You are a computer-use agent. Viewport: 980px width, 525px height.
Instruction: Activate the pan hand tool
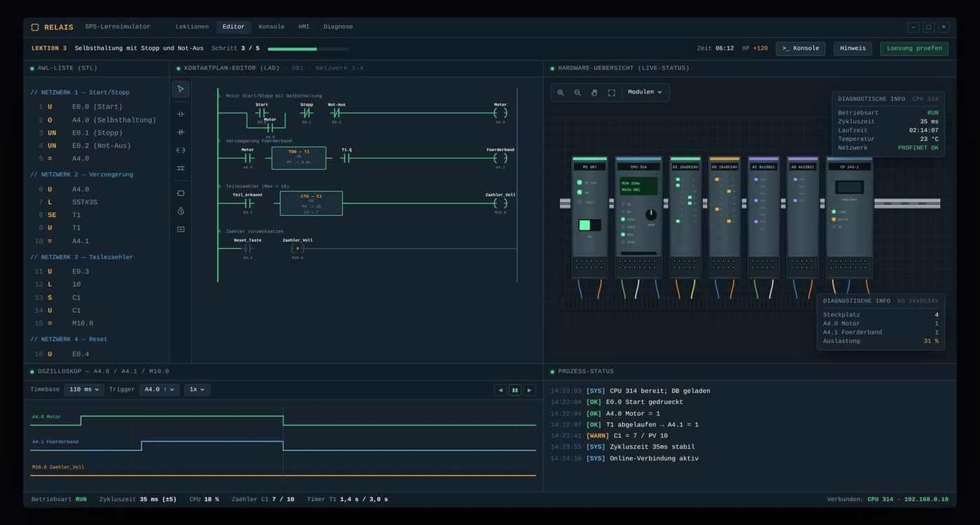point(594,92)
